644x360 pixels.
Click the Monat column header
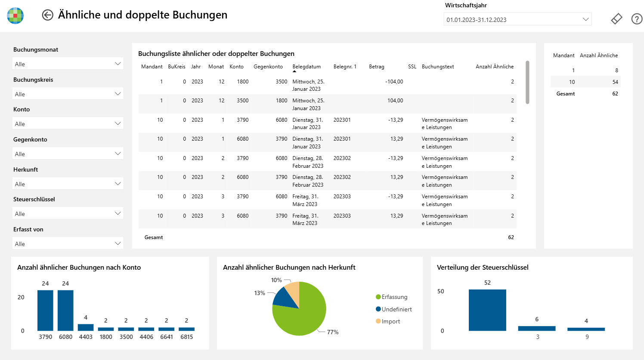pyautogui.click(x=216, y=67)
